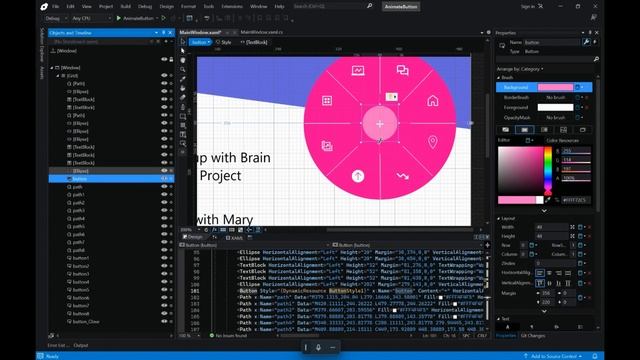640x360 pixels.
Task: Switch to the XAML view tab
Action: point(234,237)
